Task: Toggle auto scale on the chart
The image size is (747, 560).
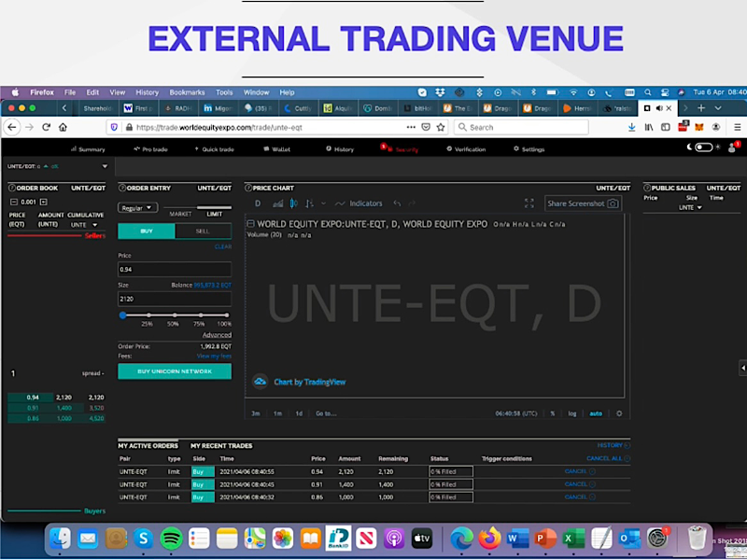Action: pos(596,413)
